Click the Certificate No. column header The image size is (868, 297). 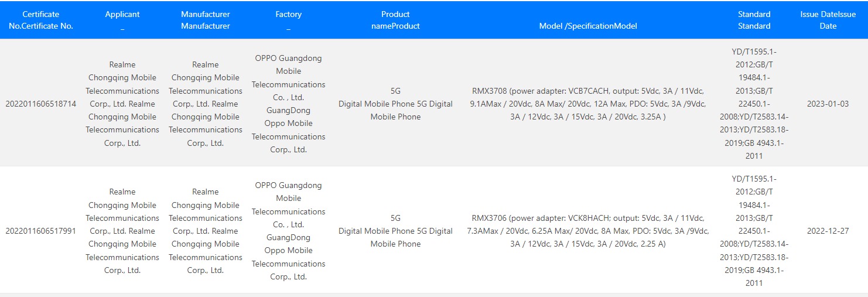tap(41, 20)
